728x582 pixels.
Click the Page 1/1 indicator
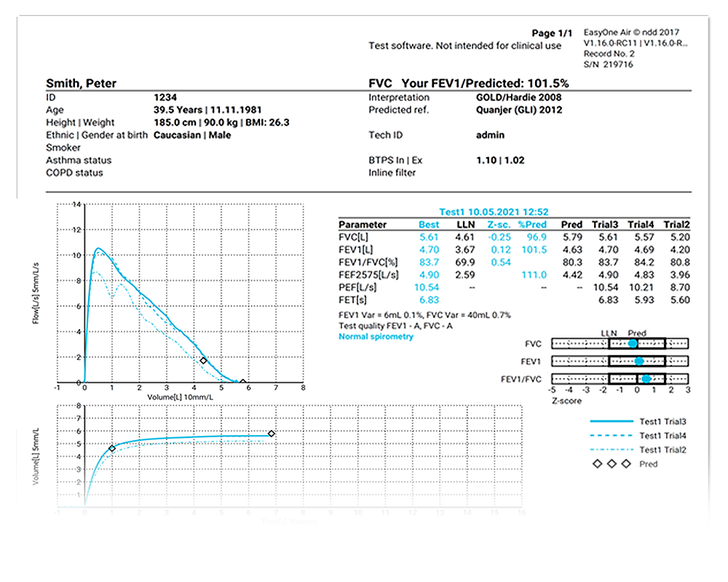[x=553, y=33]
